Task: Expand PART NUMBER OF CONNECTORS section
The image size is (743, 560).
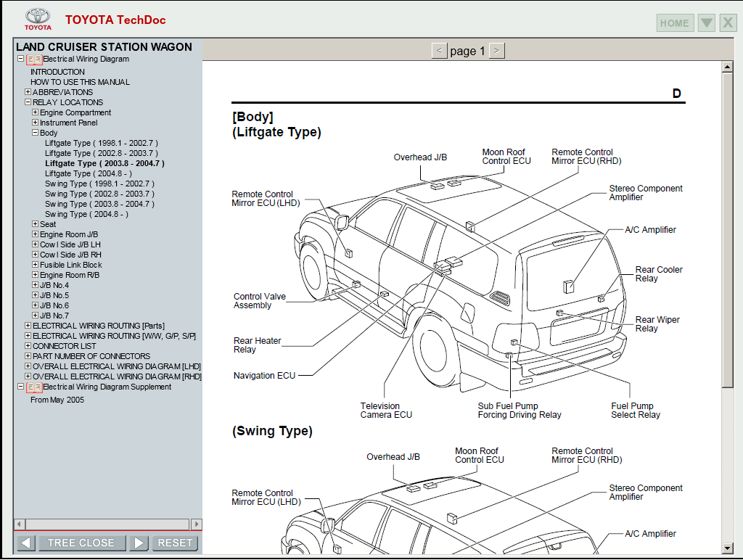Action: [28, 356]
